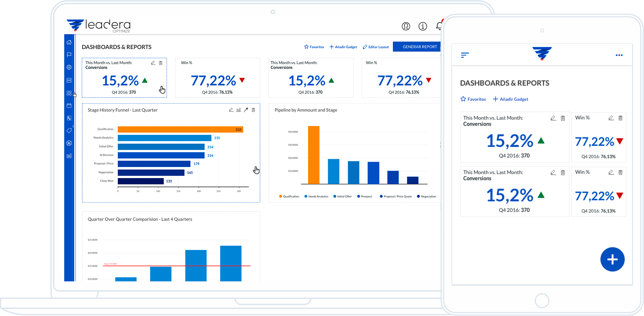This screenshot has height=316, width=644.
Task: Delete the bottom Win % card on tablet
Action: tap(620, 172)
